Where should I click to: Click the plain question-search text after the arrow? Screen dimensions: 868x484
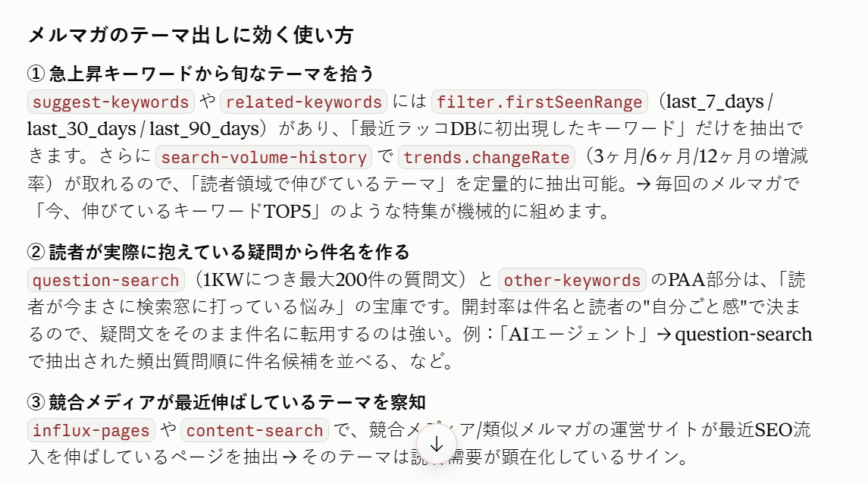click(744, 335)
